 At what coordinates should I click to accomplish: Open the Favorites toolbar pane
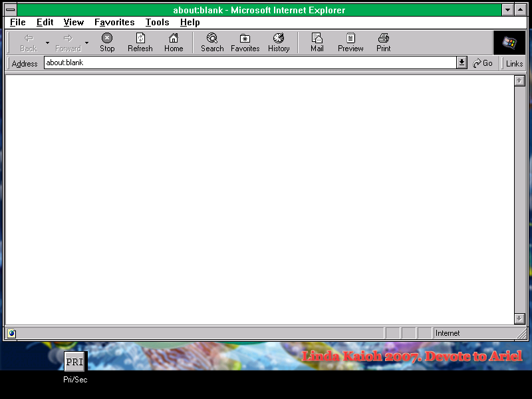coord(245,43)
